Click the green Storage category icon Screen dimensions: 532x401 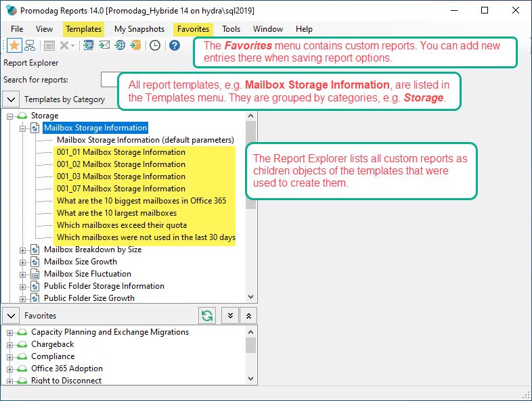(22, 116)
